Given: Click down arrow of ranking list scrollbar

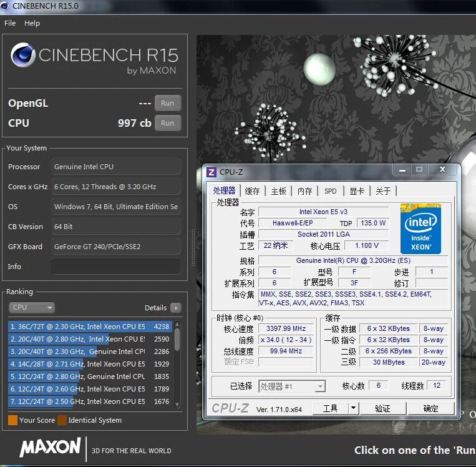Looking at the screenshot, I should click(x=177, y=405).
